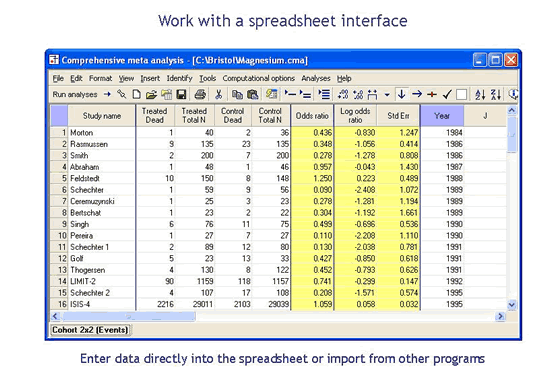Click the Save disk icon in toolbar
The image size is (550, 388).
pos(181,94)
